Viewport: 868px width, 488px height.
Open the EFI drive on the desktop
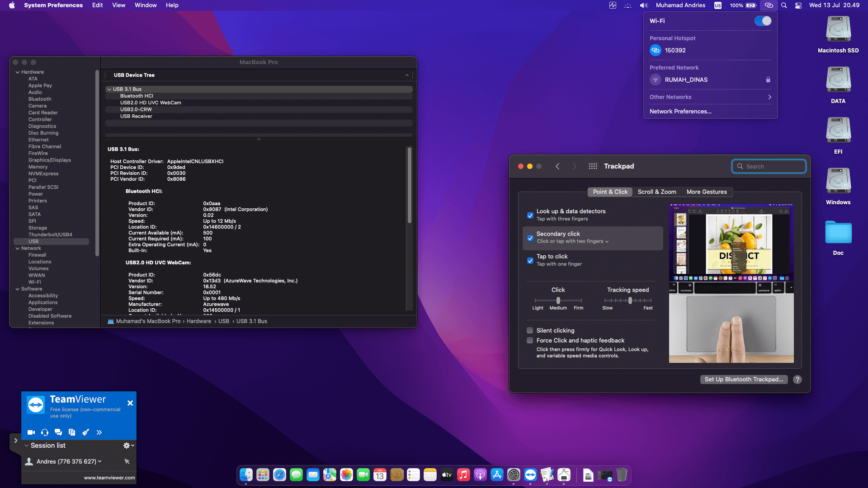click(x=838, y=136)
